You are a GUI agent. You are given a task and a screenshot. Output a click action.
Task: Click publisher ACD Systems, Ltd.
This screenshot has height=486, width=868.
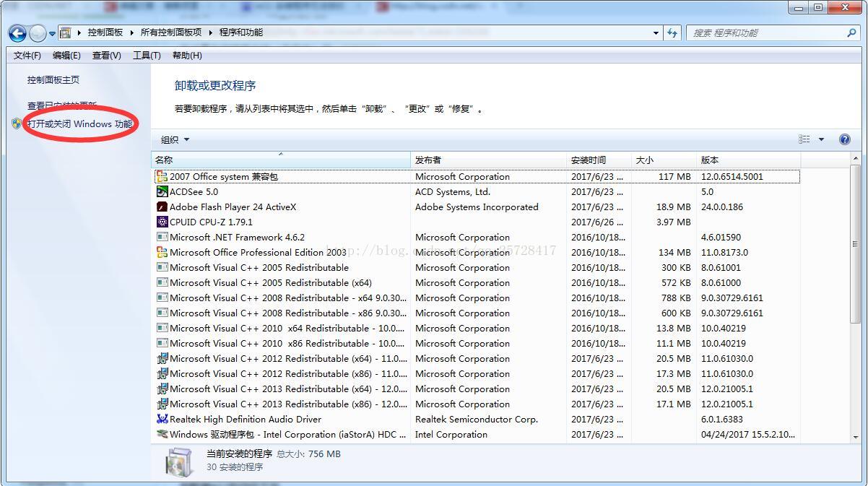453,191
